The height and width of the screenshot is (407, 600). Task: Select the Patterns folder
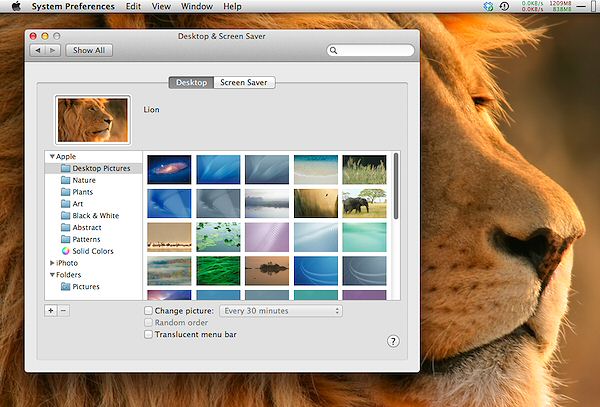pos(94,239)
